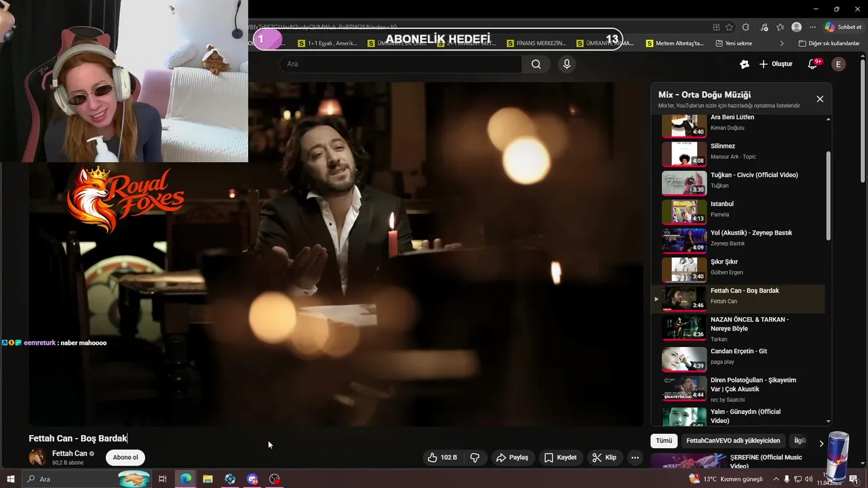Subscribe with the Abone ol button
The height and width of the screenshot is (488, 868).
click(125, 457)
